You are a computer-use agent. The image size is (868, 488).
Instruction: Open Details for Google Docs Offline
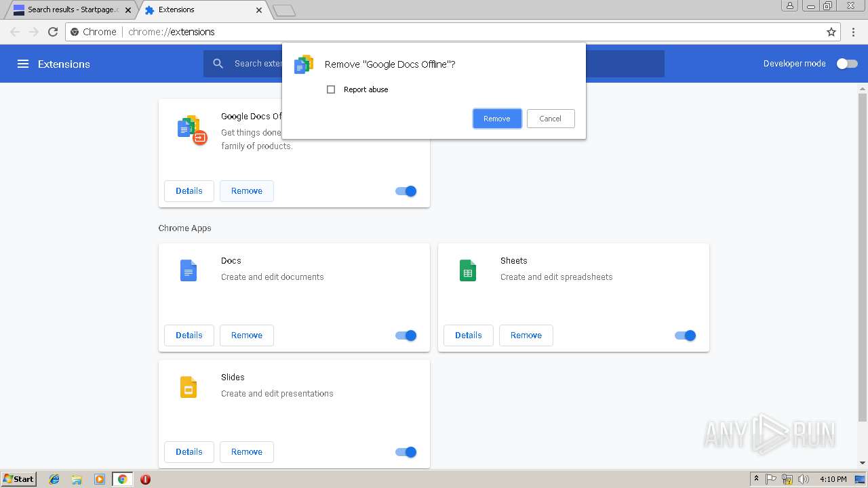pyautogui.click(x=189, y=191)
